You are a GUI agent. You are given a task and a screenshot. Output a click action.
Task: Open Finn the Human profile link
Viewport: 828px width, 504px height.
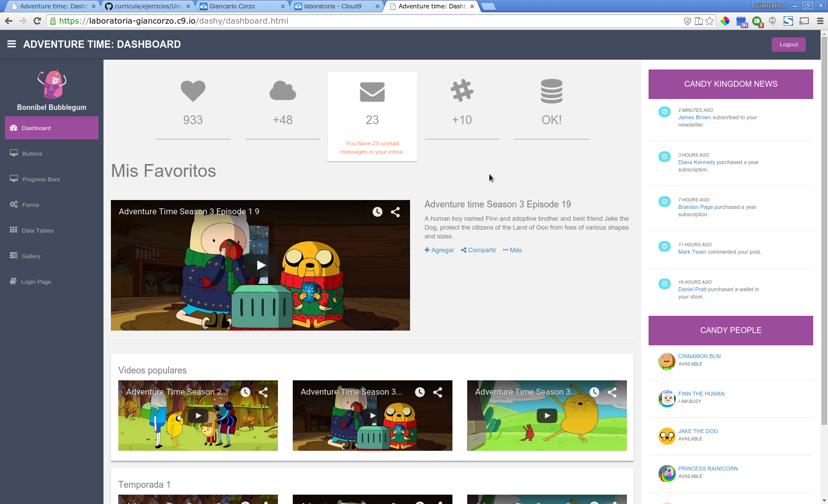click(701, 394)
